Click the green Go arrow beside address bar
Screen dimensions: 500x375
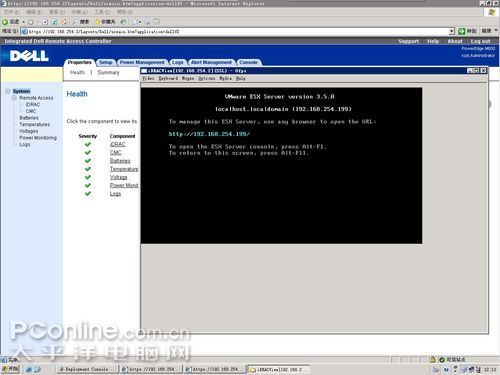point(462,31)
